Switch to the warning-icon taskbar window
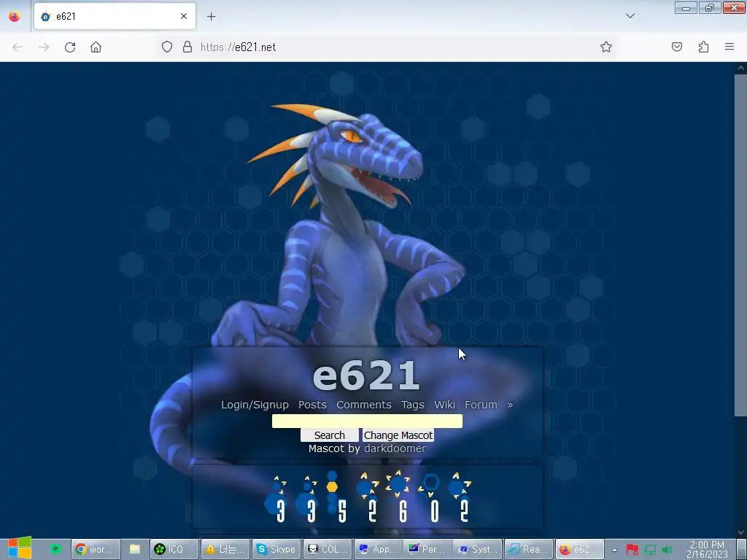This screenshot has width=747, height=560. 225,550
